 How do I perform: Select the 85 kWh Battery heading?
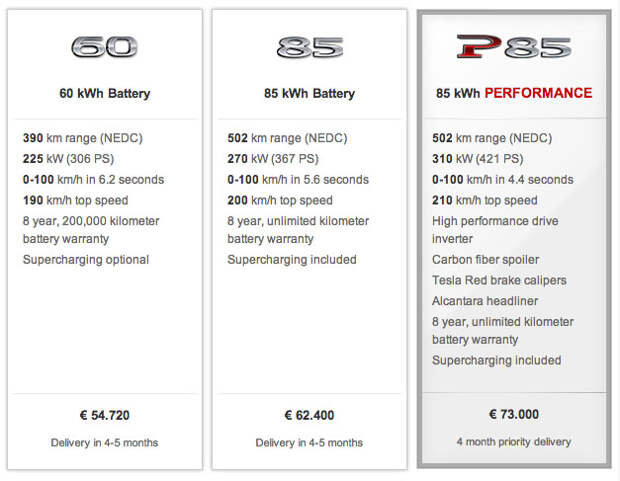point(310,93)
